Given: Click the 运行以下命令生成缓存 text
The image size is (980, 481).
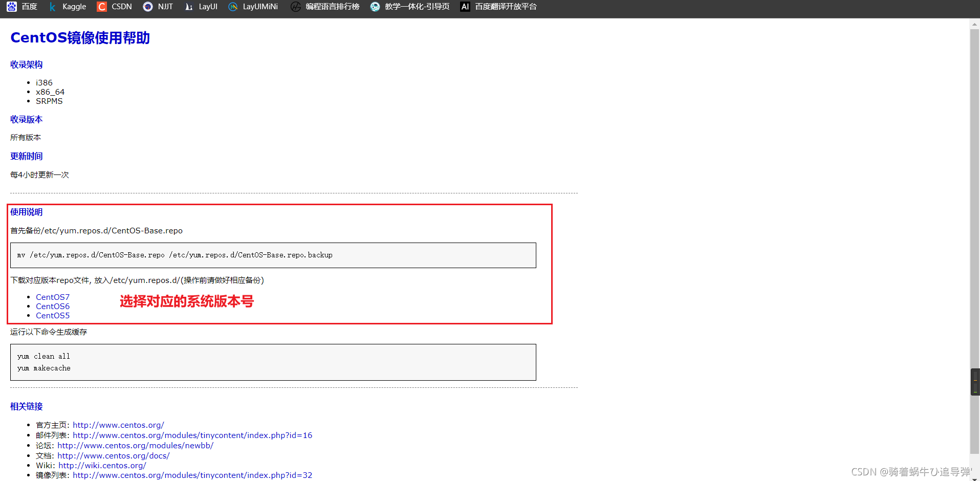Looking at the screenshot, I should [x=49, y=332].
